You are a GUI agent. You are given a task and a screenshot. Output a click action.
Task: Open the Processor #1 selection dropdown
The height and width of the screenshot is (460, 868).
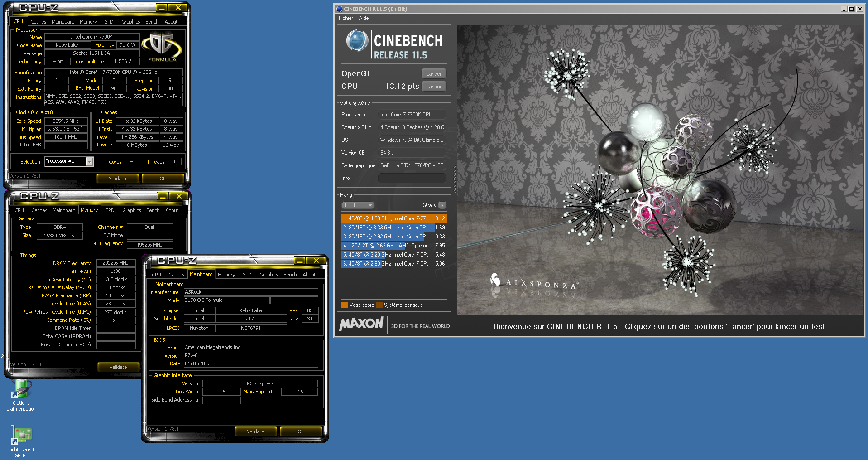pos(90,162)
